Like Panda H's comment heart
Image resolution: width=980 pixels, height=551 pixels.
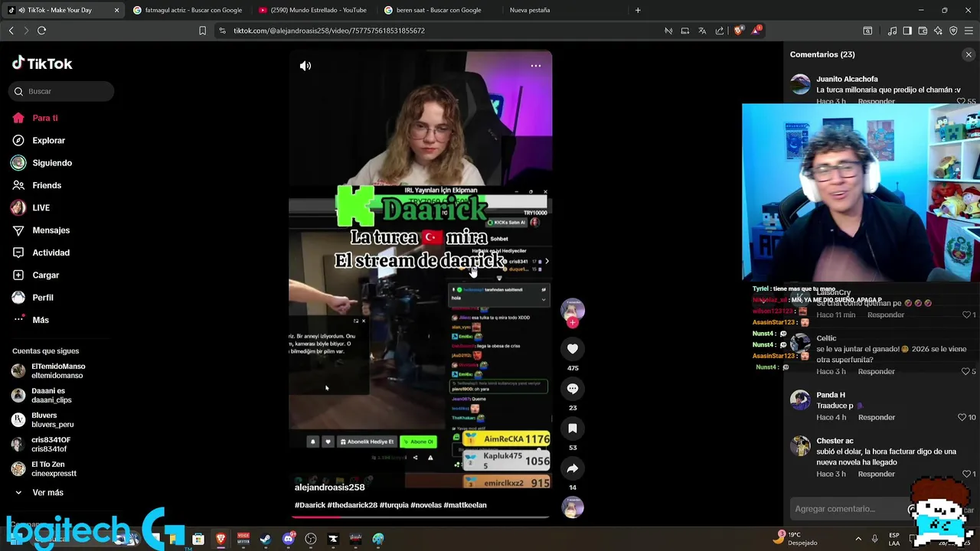[962, 418]
